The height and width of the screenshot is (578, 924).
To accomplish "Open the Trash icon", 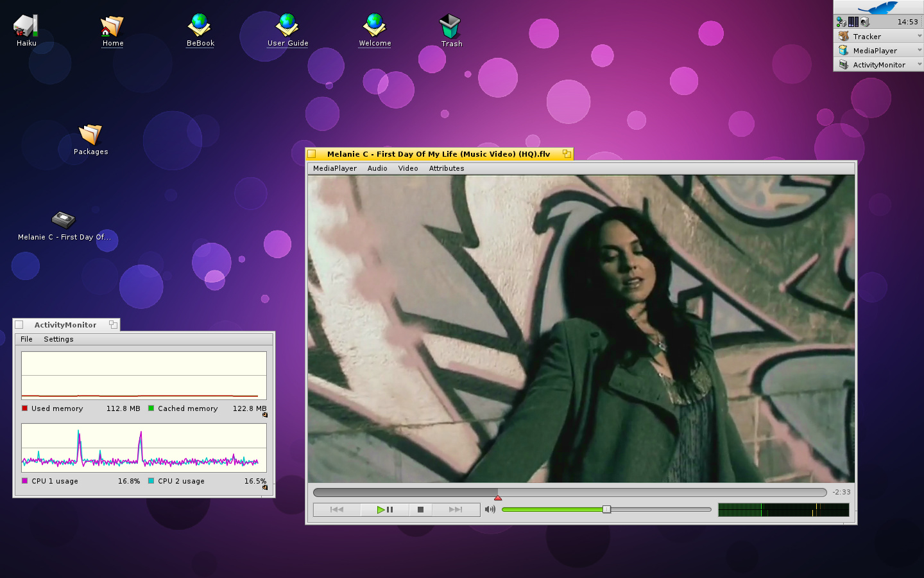I will pos(450,26).
